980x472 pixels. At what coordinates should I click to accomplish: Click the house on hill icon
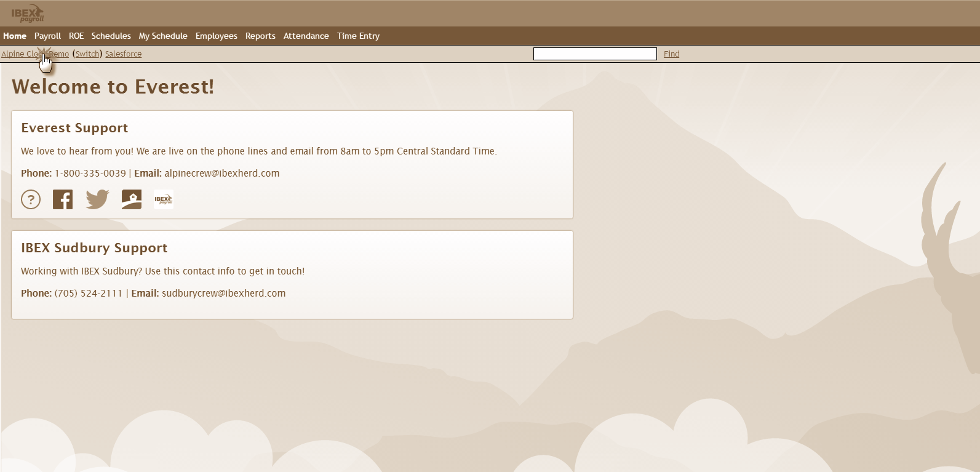coord(132,199)
